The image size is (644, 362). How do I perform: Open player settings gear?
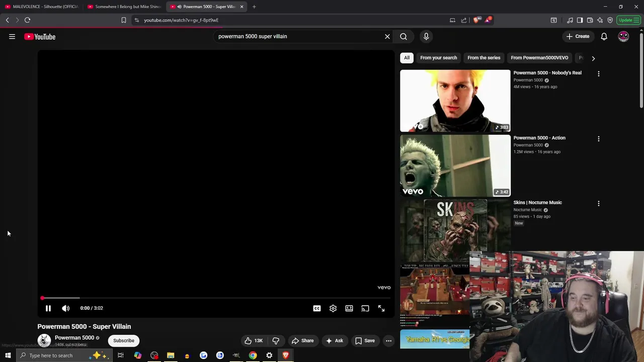(333, 308)
